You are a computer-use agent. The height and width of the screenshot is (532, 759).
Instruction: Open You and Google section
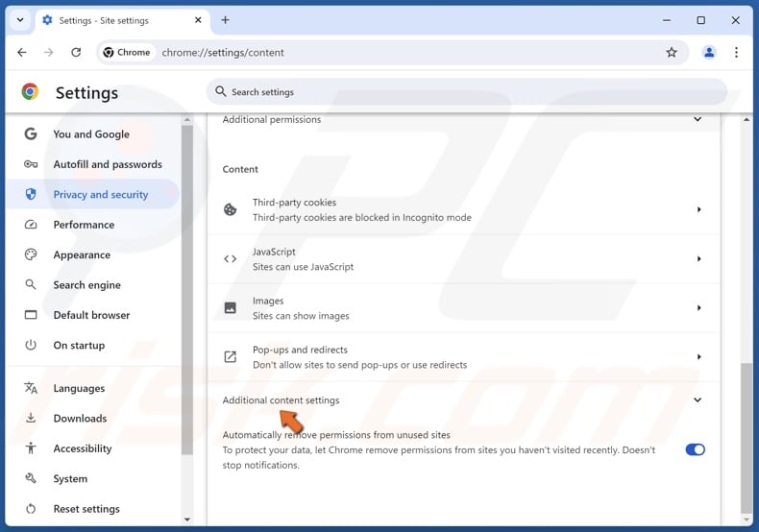(93, 134)
